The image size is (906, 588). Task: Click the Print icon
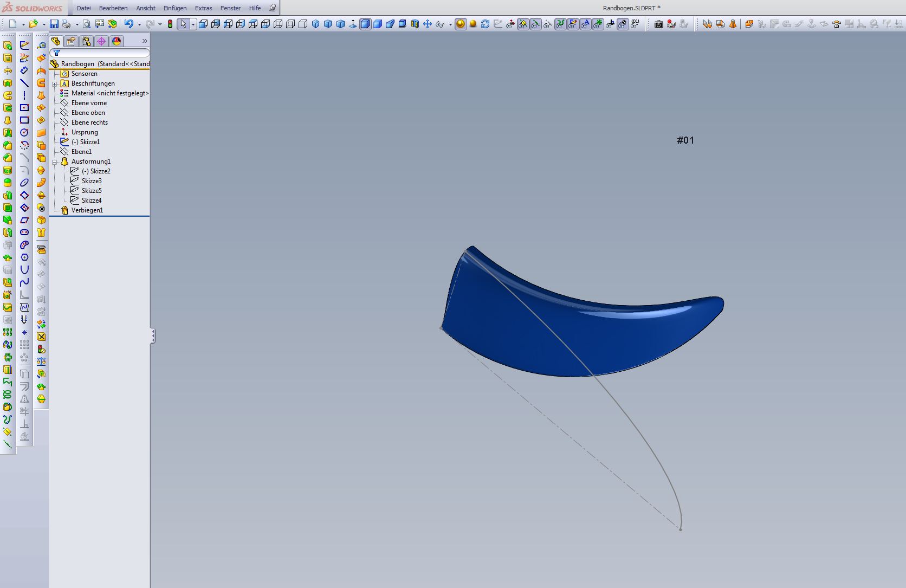(67, 24)
